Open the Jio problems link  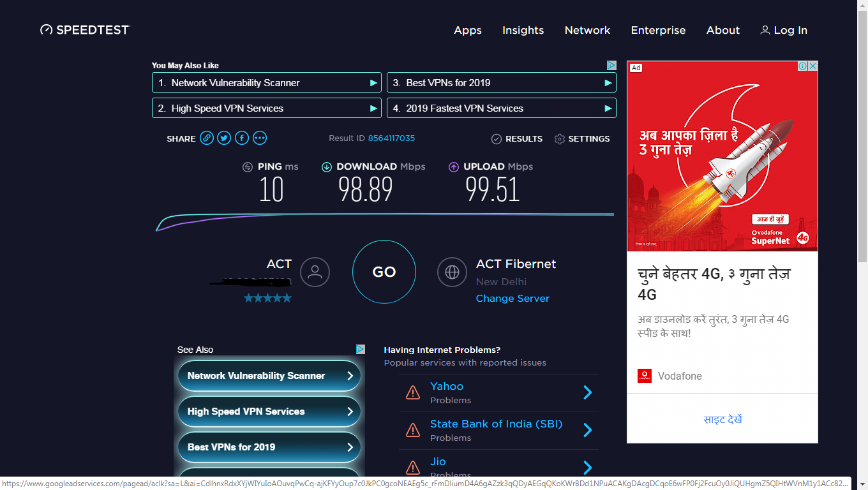[438, 461]
